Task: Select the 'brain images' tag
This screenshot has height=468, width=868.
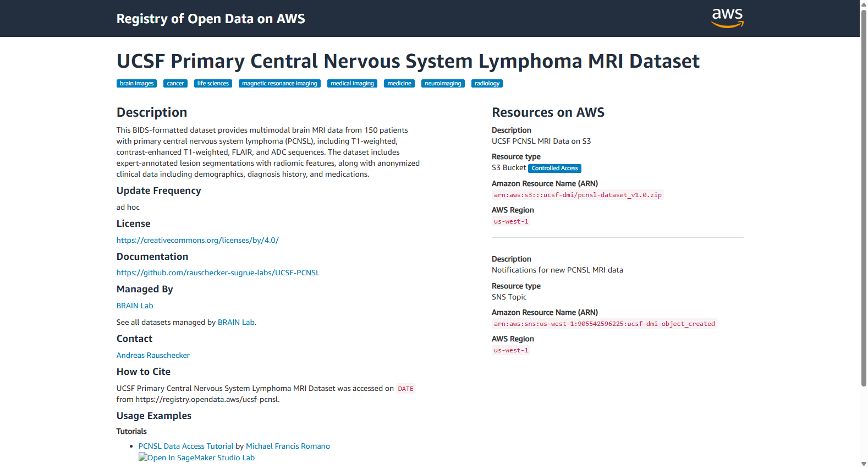Action: (x=137, y=84)
